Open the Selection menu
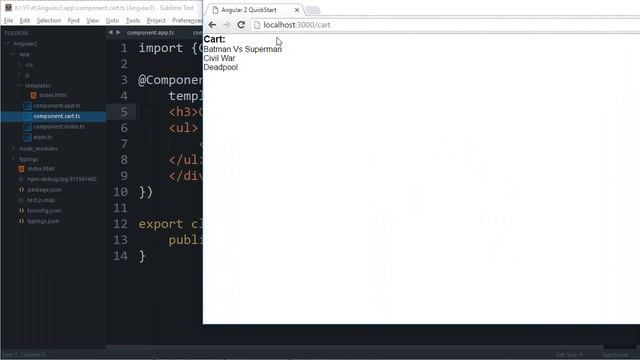Viewport: 640px width, 360px height. (x=49, y=20)
